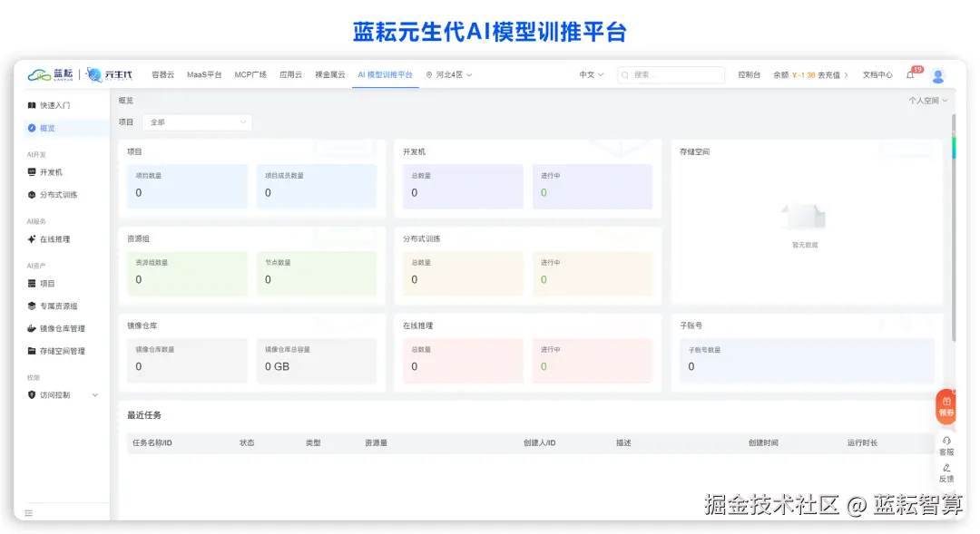Select AI 模型训推平台 tab
This screenshot has width=980, height=534.
point(385,75)
